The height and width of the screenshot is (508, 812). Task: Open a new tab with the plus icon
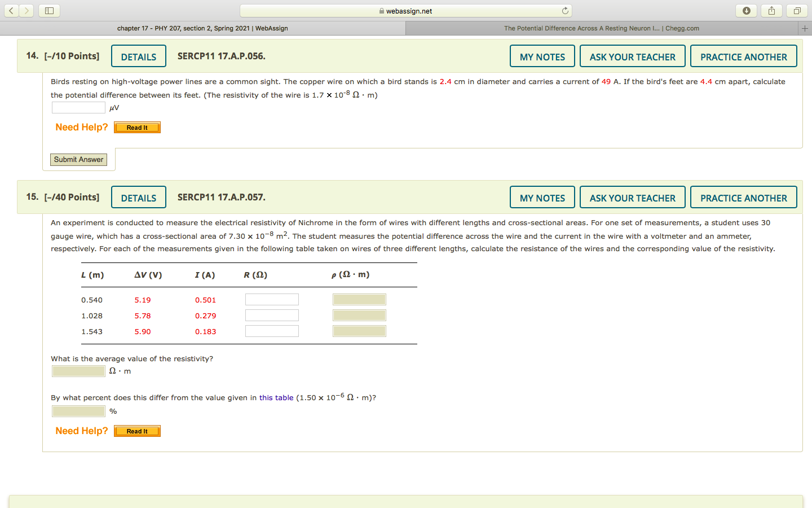(805, 28)
